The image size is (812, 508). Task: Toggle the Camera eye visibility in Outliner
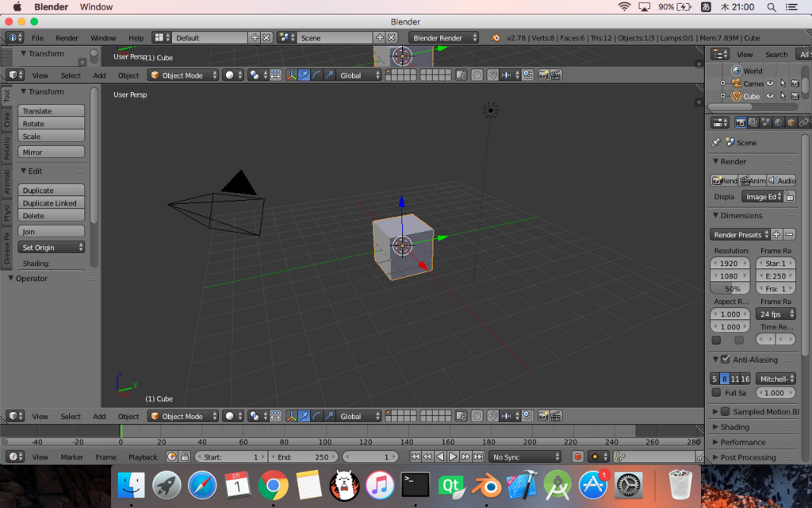click(x=770, y=83)
